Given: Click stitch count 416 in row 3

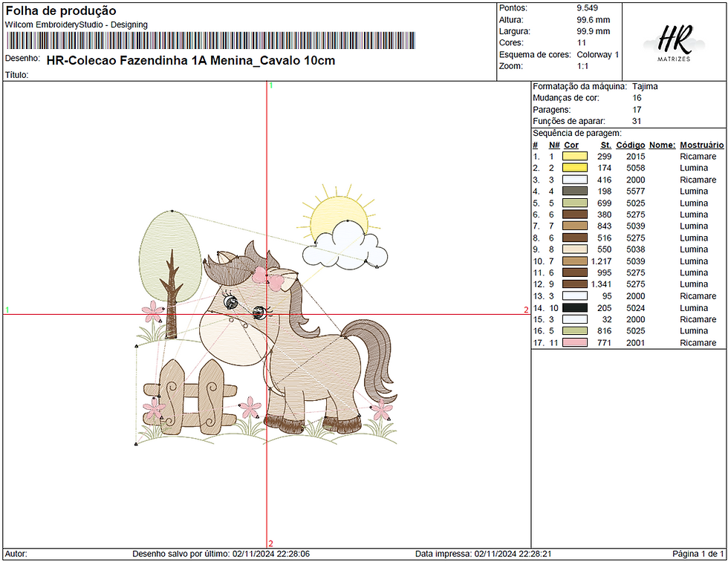Looking at the screenshot, I should (x=605, y=180).
